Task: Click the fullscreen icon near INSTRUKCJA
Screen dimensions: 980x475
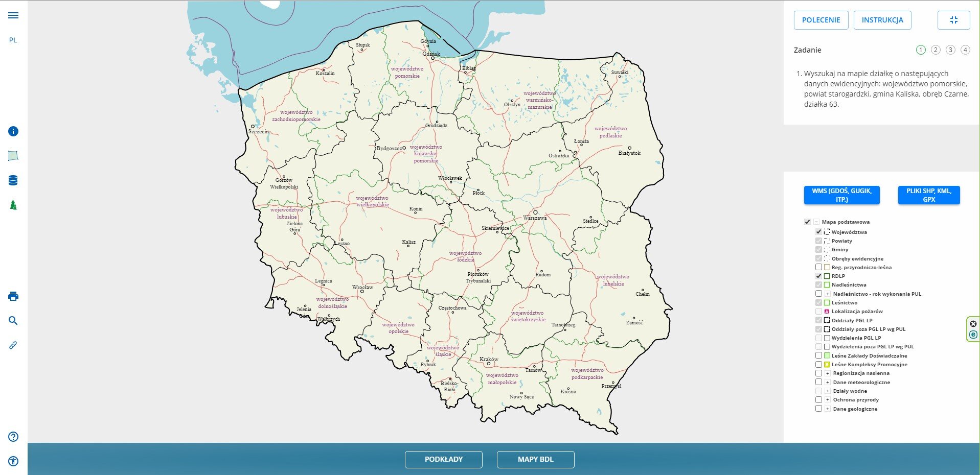Action: (953, 20)
